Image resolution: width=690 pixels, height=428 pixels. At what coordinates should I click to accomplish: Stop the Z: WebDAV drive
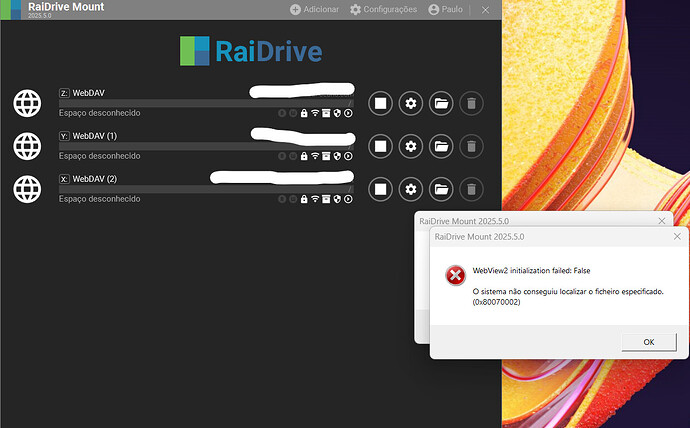379,103
